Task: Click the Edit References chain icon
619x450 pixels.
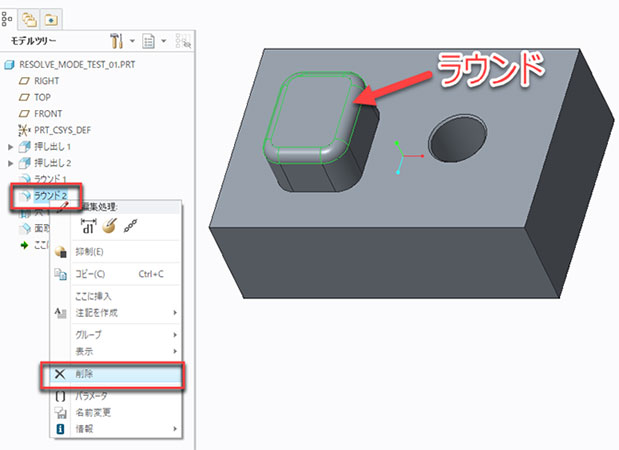Action: (129, 227)
